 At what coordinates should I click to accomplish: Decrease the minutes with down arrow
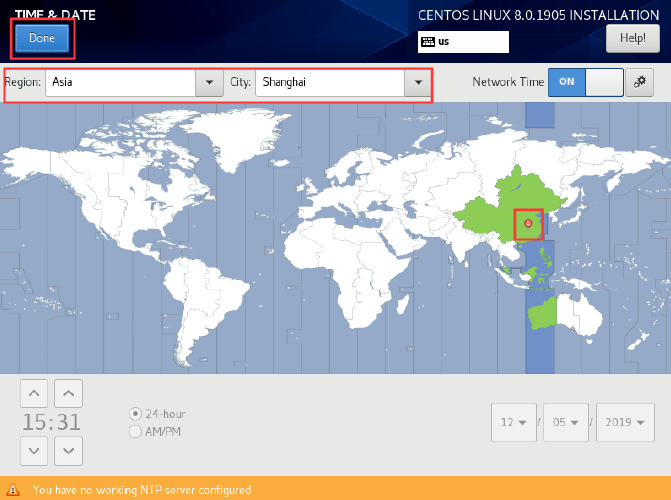coord(68,451)
